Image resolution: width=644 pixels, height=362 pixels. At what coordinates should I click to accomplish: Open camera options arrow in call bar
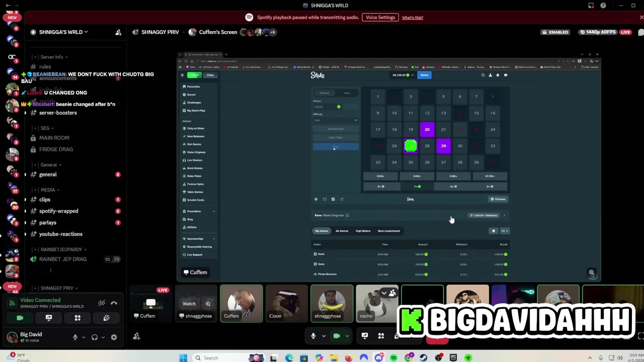coord(347,336)
